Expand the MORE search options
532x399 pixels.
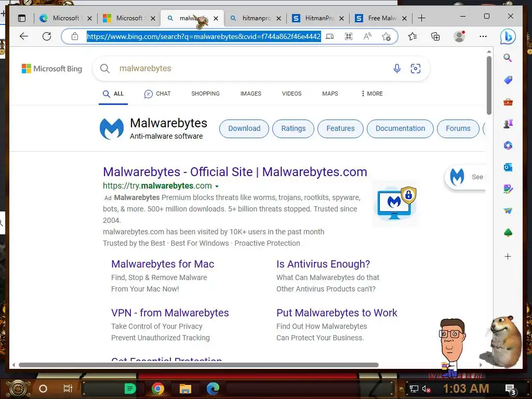tap(372, 94)
